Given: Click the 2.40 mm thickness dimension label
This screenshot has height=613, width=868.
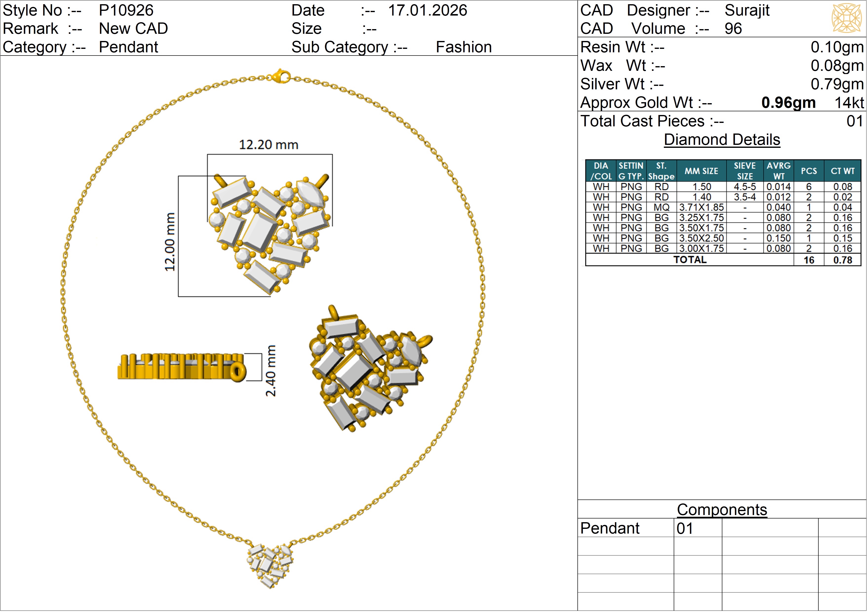Looking at the screenshot, I should click(271, 371).
